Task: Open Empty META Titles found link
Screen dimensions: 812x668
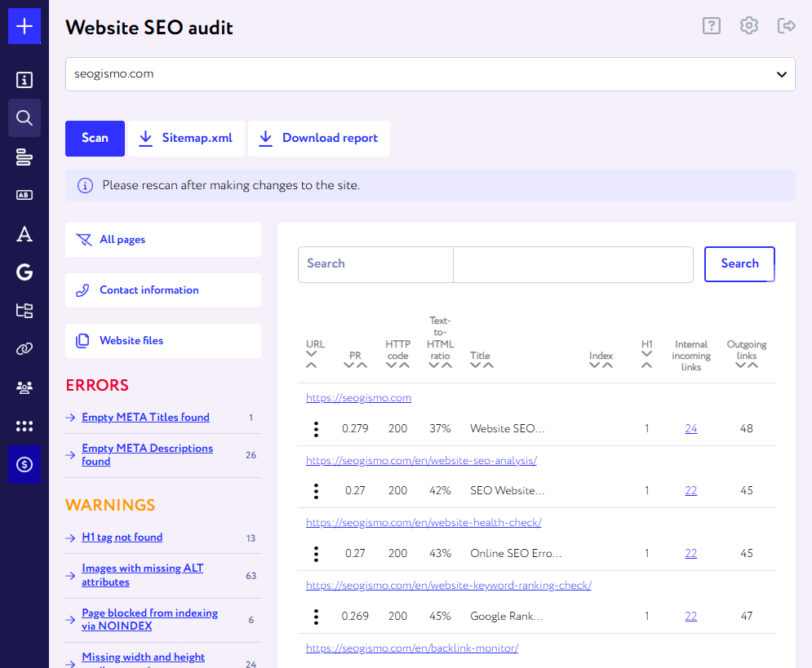Action: 145,418
